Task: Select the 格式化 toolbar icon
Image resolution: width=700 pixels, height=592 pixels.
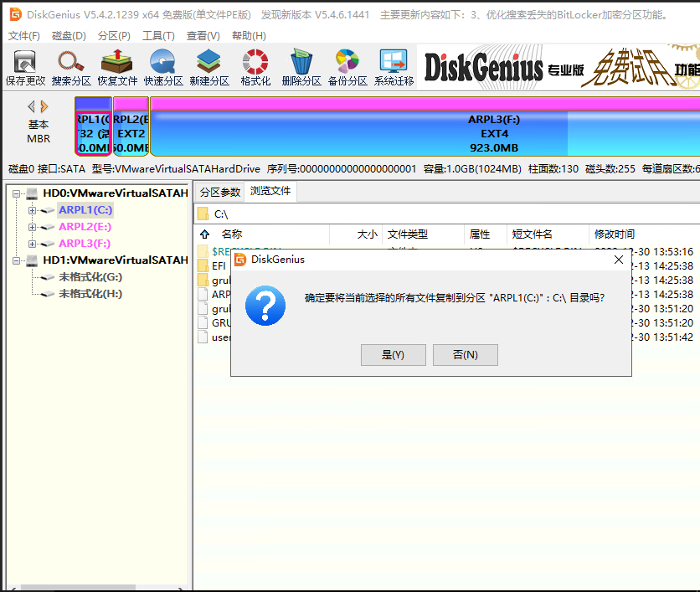Action: point(254,65)
